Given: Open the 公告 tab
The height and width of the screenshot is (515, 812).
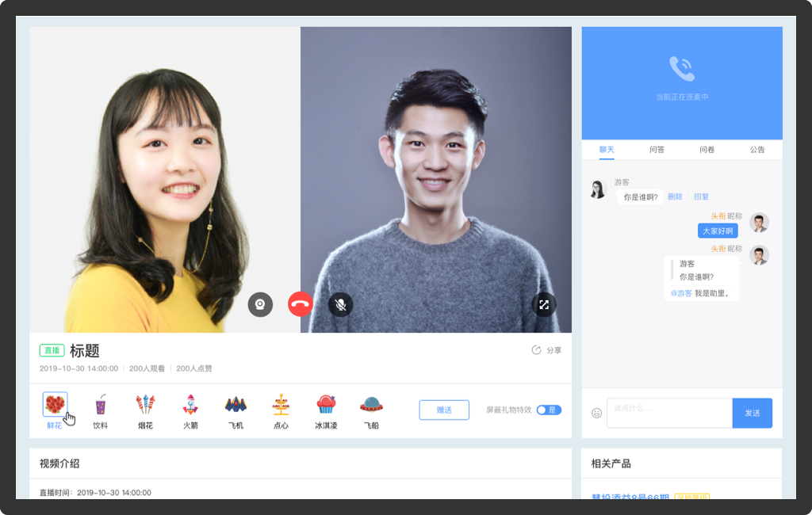Looking at the screenshot, I should (x=757, y=150).
